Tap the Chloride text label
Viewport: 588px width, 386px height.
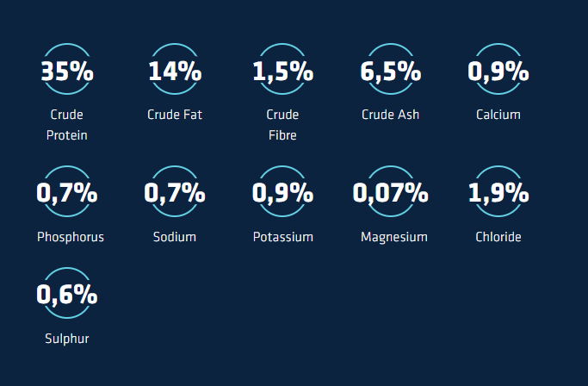click(498, 237)
